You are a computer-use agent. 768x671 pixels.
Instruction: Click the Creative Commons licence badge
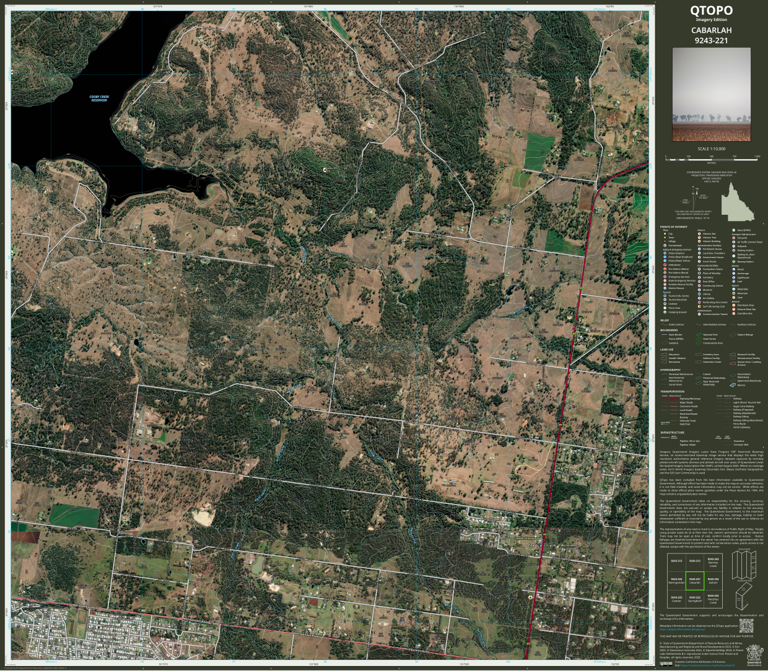coord(666,664)
